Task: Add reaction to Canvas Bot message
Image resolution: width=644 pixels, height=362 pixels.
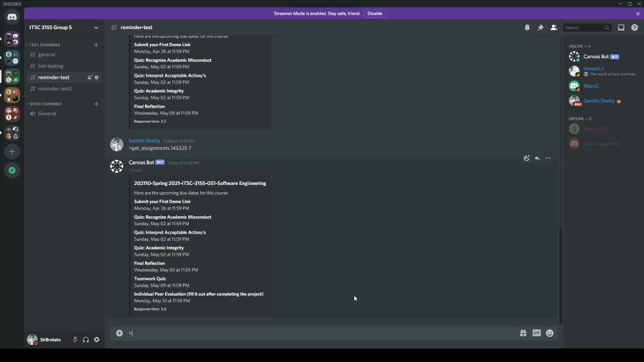Action: [x=526, y=158]
